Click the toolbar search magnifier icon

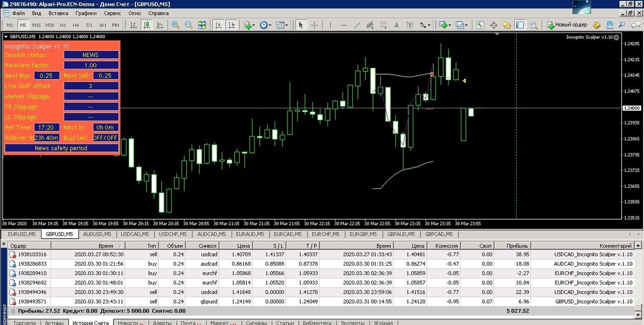coord(622,25)
